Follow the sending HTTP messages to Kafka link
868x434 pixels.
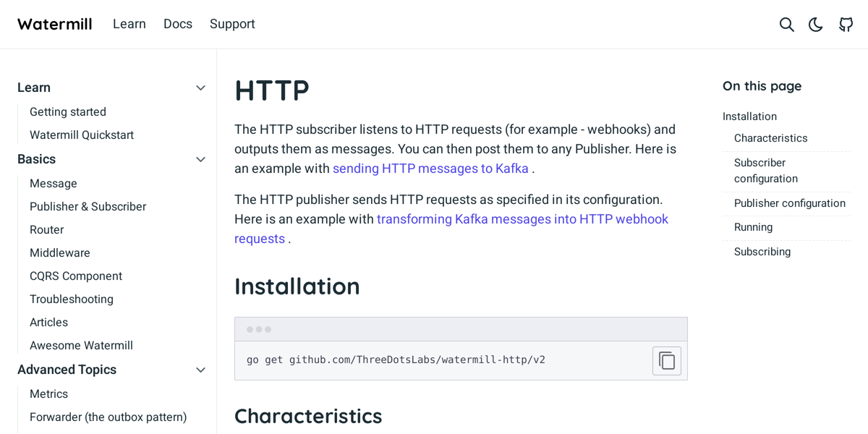tap(430, 168)
